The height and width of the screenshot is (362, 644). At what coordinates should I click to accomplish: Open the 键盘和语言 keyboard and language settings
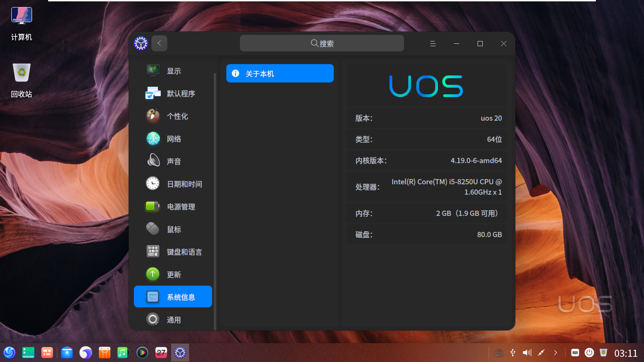(172, 252)
